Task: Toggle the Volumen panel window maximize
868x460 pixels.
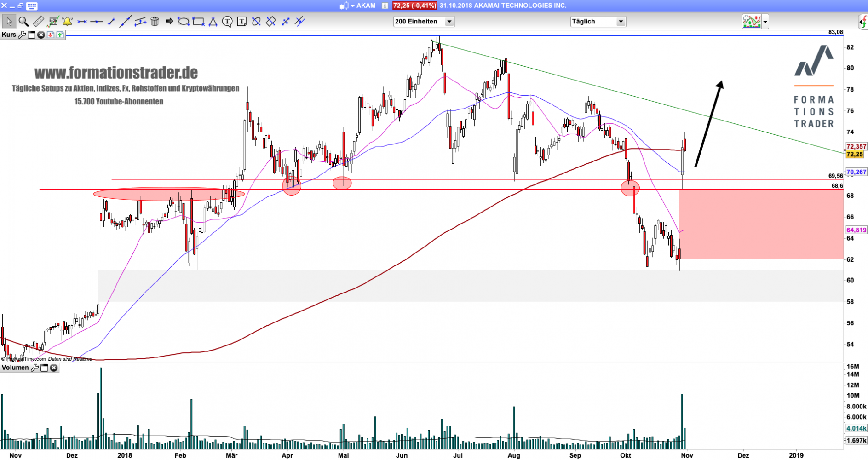Action: (x=44, y=368)
